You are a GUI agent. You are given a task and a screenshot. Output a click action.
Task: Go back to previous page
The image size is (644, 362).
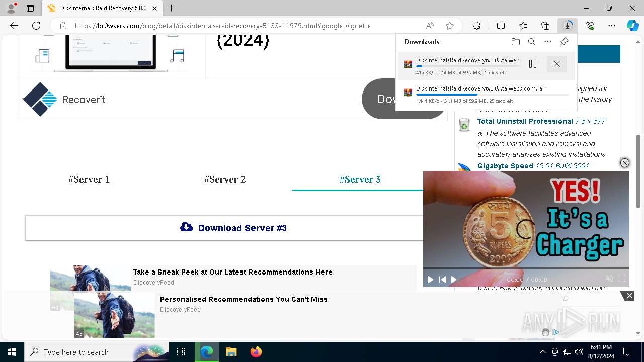(14, 26)
